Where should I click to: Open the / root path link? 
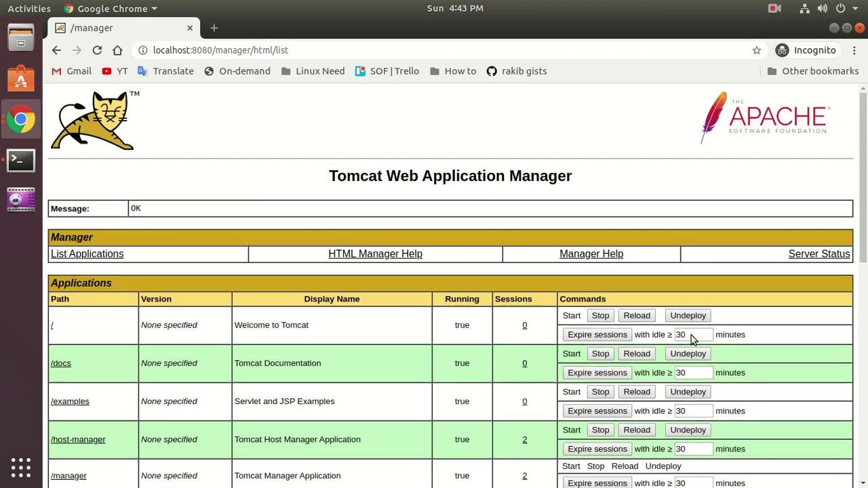point(52,325)
